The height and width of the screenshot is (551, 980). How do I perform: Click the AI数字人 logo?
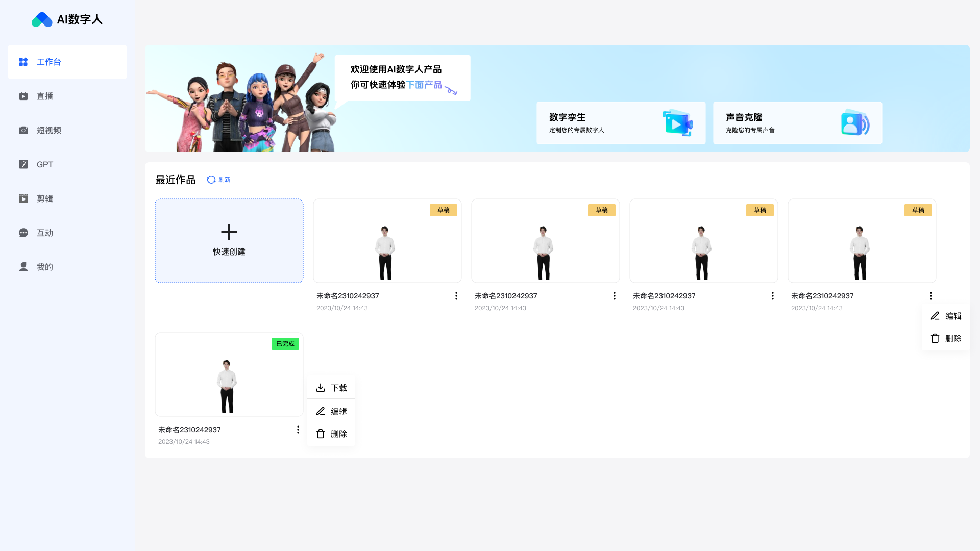67,19
